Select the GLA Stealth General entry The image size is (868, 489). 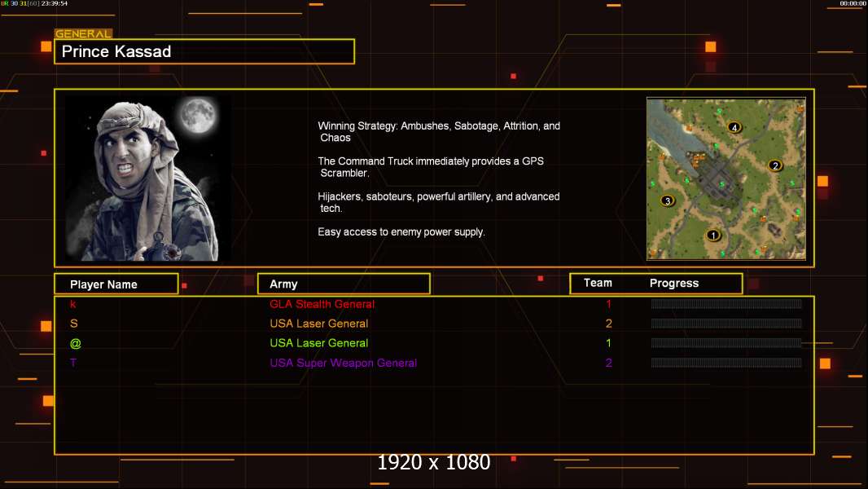click(322, 304)
